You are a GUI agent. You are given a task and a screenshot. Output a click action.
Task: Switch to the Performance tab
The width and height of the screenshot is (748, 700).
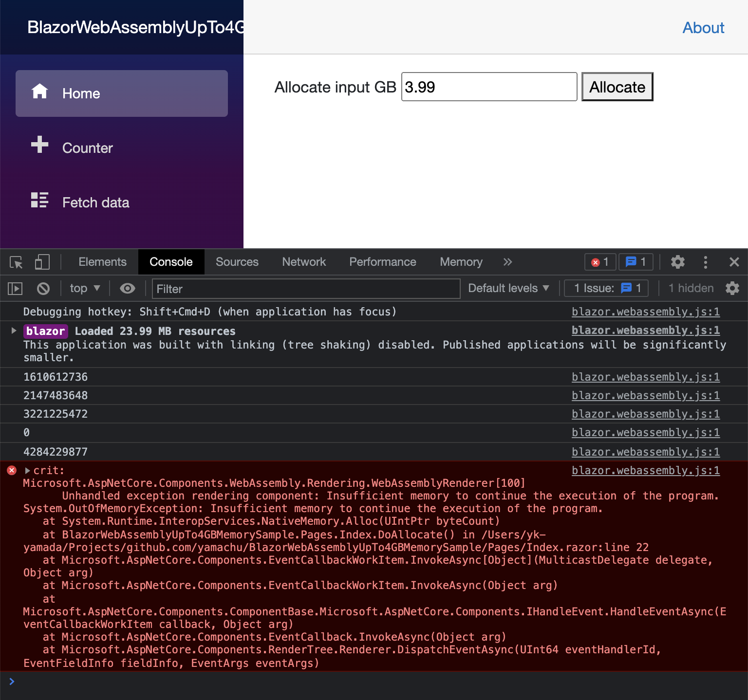coord(383,262)
